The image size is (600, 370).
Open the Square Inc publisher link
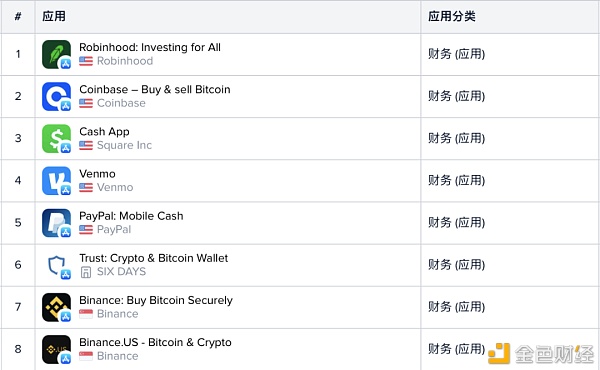click(x=124, y=145)
